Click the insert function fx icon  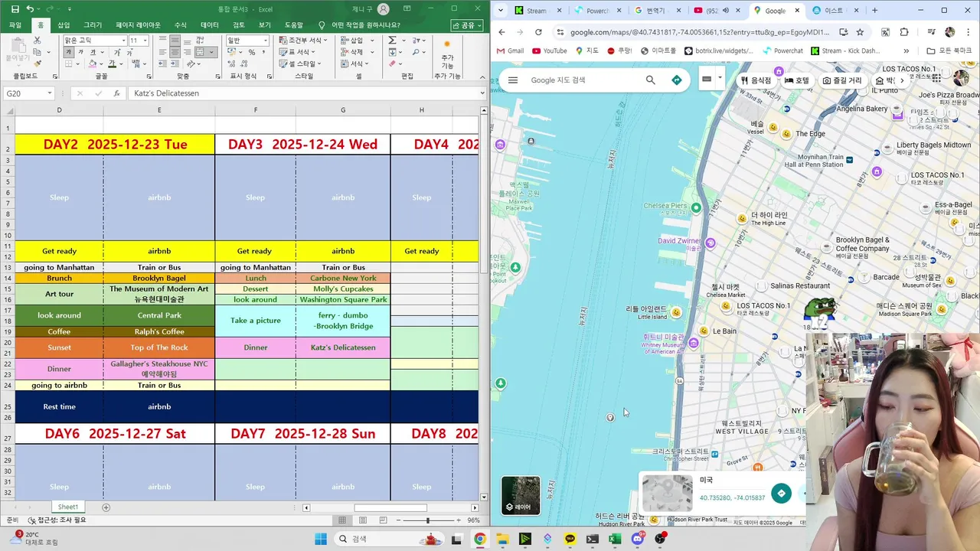click(116, 93)
